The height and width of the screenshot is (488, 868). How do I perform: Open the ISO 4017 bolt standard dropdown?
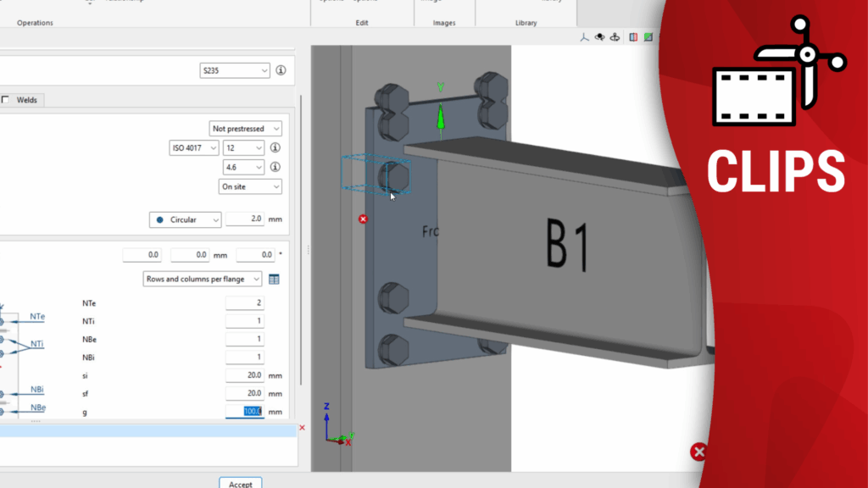pyautogui.click(x=192, y=147)
